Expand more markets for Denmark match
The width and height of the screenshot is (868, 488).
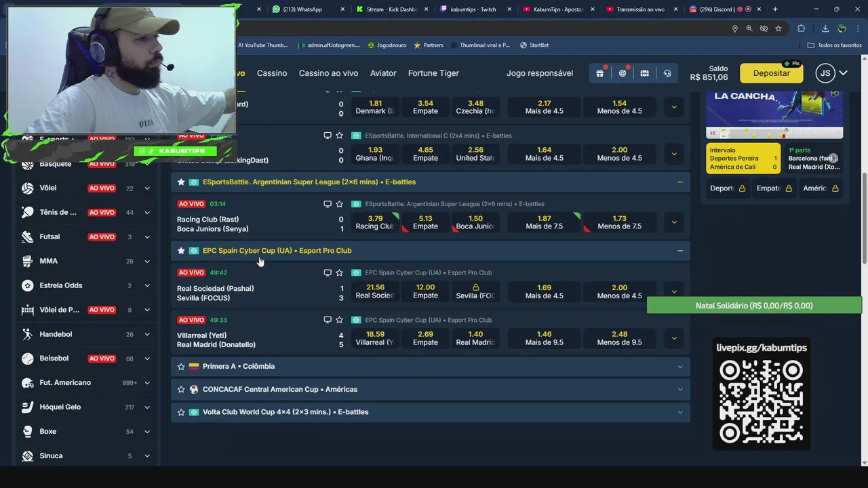coord(674,106)
